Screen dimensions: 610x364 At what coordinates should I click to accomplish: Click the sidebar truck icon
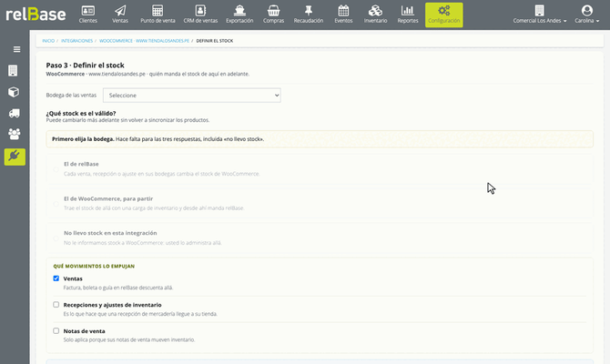pos(15,113)
